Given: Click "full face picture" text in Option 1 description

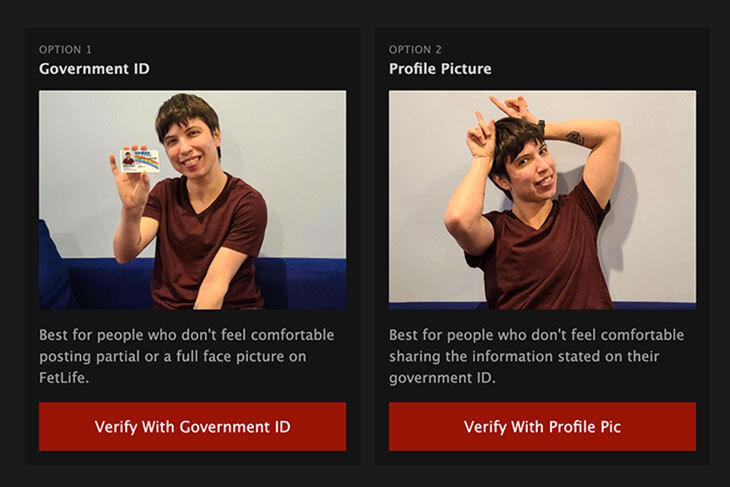Looking at the screenshot, I should click(x=248, y=356).
